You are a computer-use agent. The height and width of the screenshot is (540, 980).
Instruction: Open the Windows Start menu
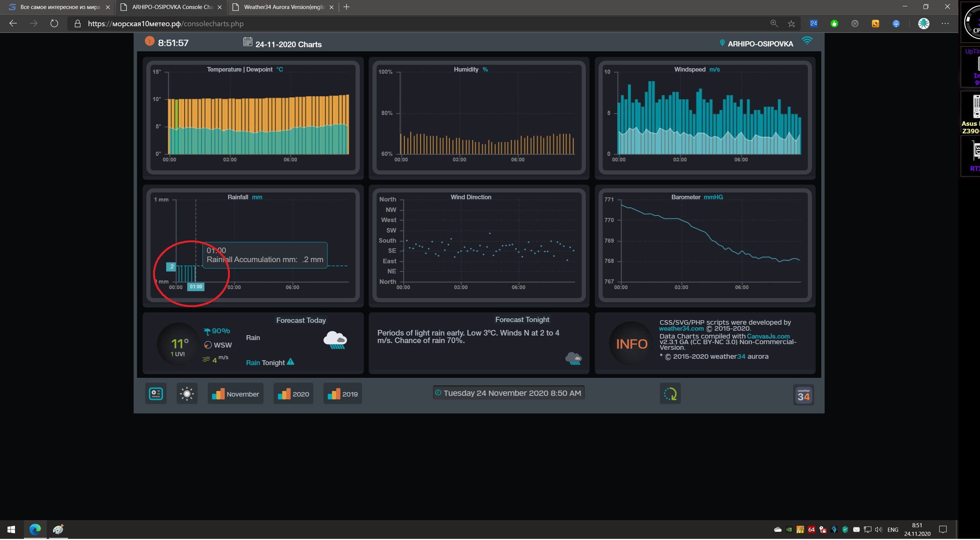coord(11,531)
